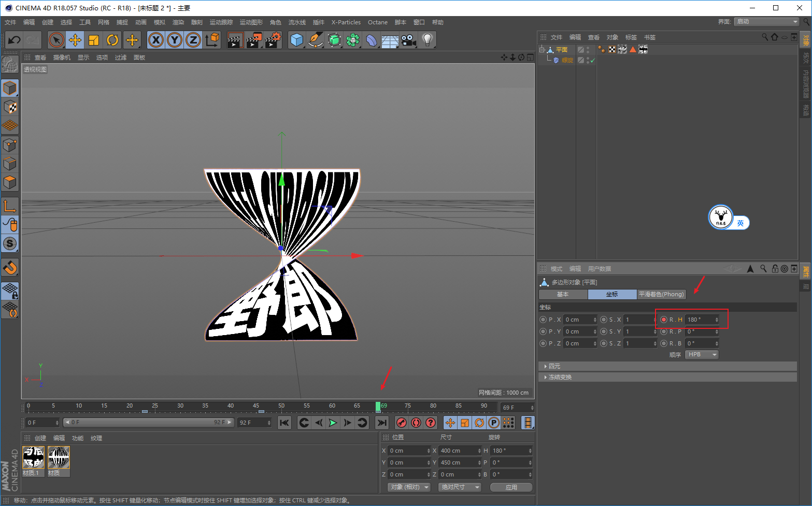Image resolution: width=812 pixels, height=506 pixels.
Task: Render to Picture Viewer
Action: [254, 40]
